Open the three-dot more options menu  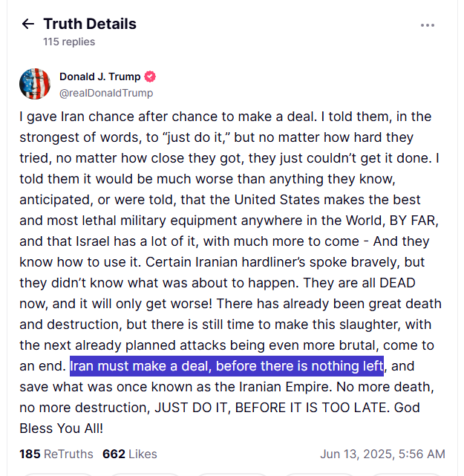point(428,25)
